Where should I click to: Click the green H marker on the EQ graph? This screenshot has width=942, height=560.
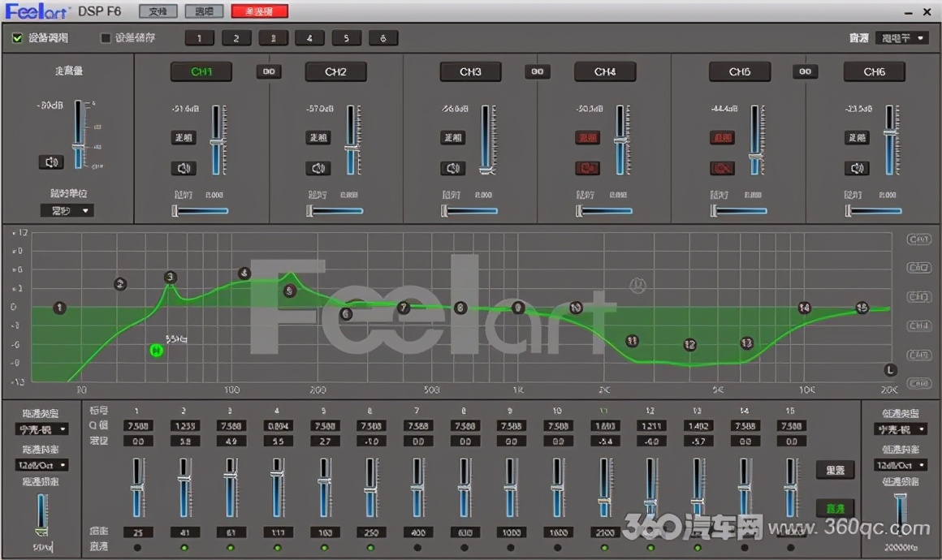click(154, 351)
